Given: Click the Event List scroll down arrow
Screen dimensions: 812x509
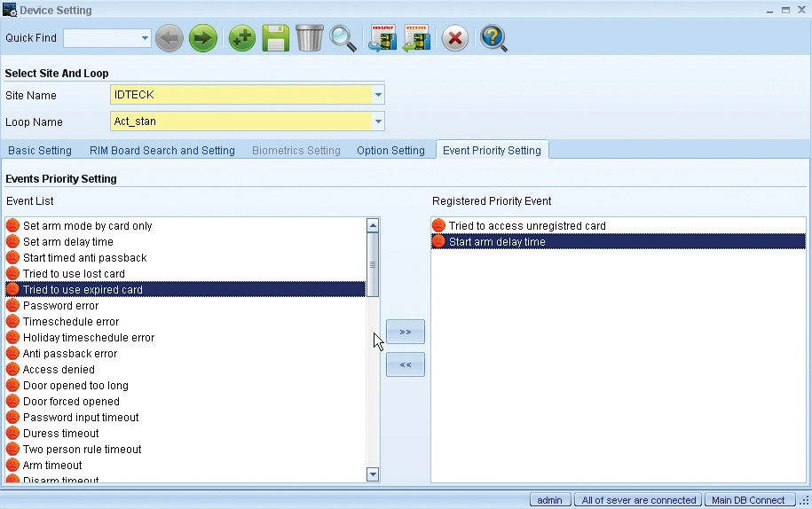Looking at the screenshot, I should [373, 475].
